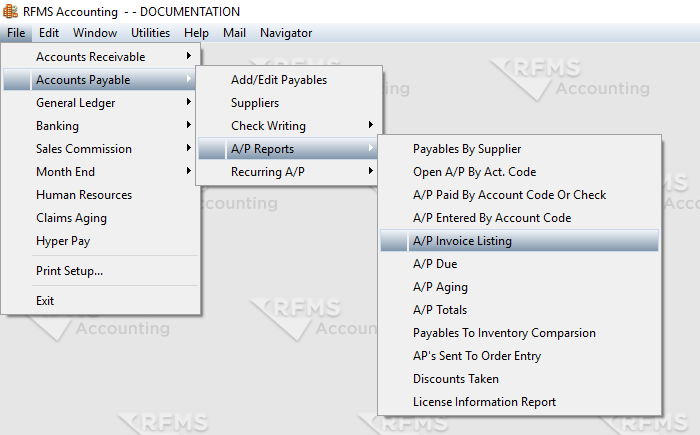The width and height of the screenshot is (700, 435).
Task: Open the Open A/P By Act. Code report
Action: click(519, 172)
